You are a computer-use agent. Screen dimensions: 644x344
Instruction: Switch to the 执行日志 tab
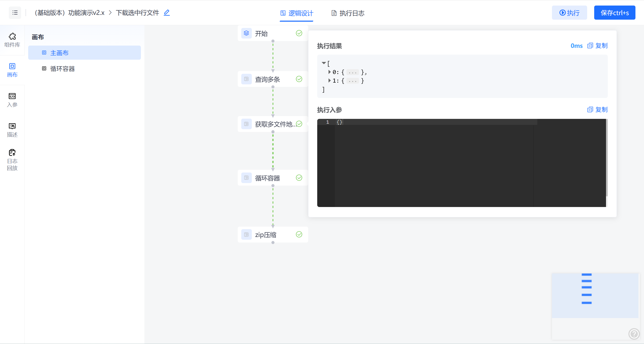click(x=348, y=13)
